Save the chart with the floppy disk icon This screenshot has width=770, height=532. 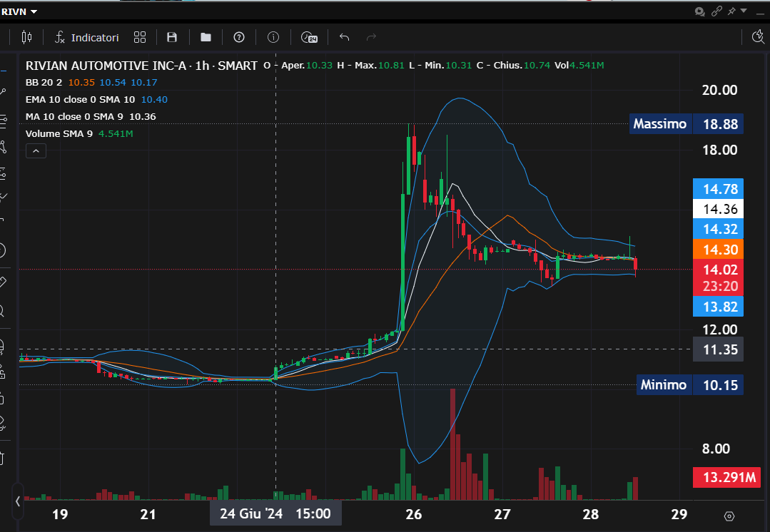coord(172,37)
